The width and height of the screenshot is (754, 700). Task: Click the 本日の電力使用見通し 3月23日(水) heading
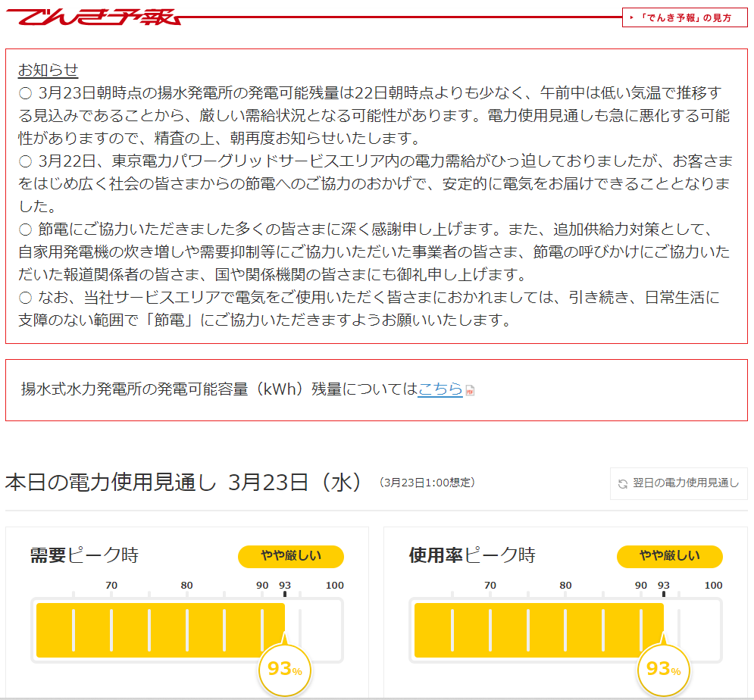[183, 483]
